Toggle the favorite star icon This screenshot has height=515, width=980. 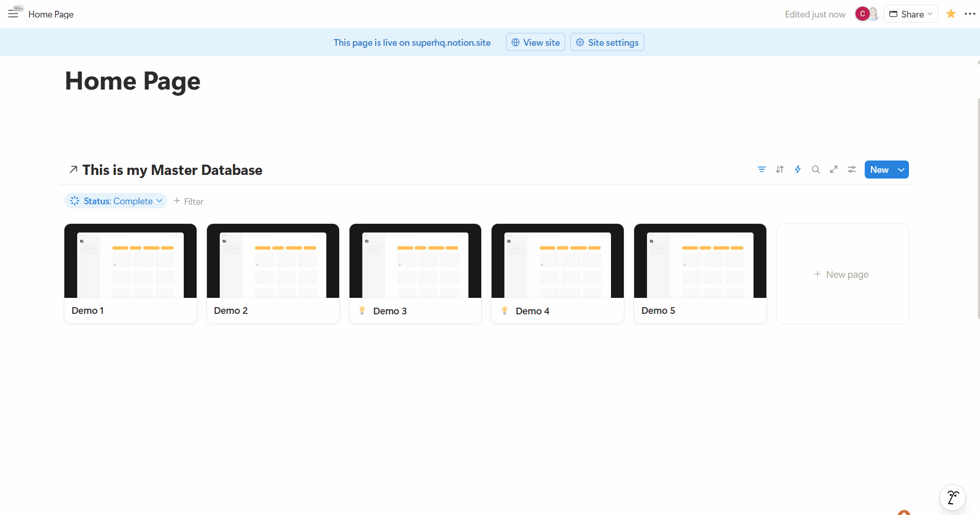(x=951, y=14)
